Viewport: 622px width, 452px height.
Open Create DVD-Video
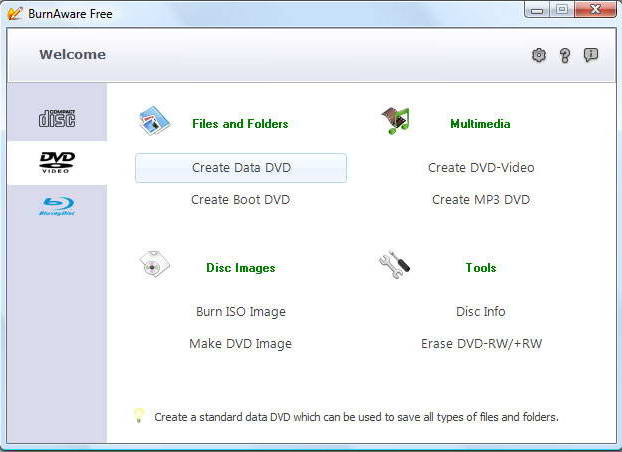tap(481, 168)
